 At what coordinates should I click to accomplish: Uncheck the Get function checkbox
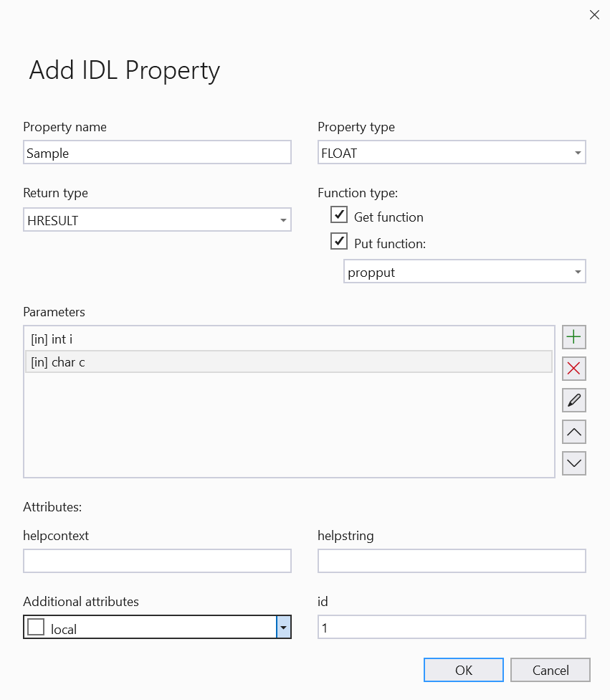click(x=339, y=214)
